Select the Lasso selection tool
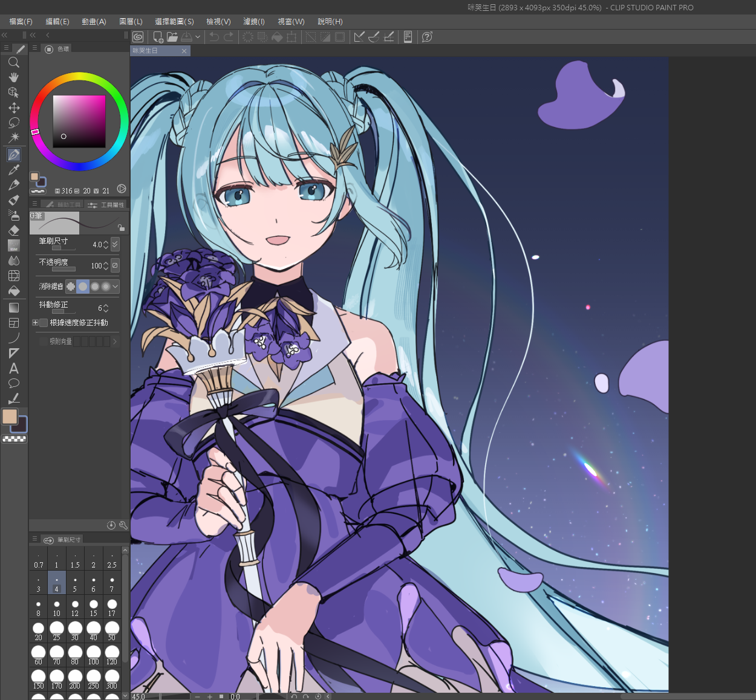 pyautogui.click(x=14, y=123)
